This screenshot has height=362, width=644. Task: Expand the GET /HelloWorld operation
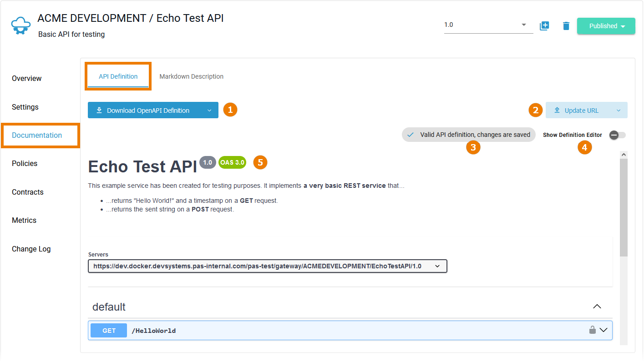[603, 330]
